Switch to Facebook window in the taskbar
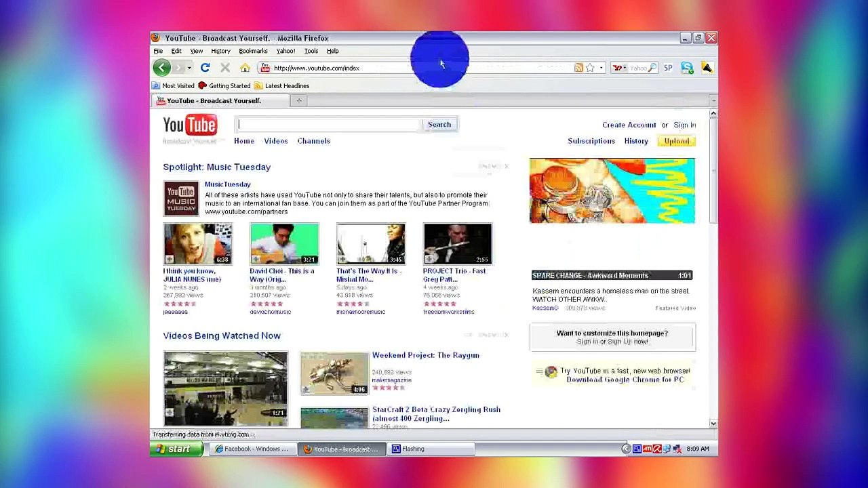 252,449
